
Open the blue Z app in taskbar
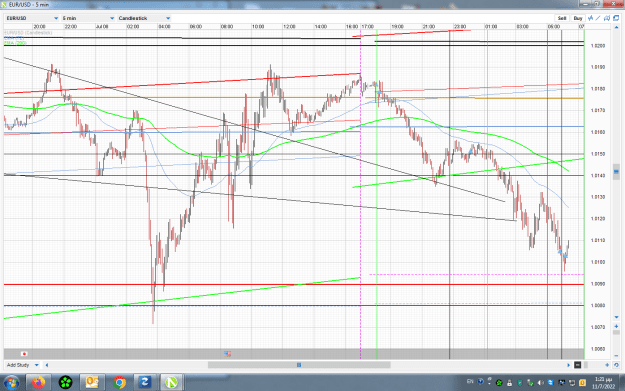[145, 383]
